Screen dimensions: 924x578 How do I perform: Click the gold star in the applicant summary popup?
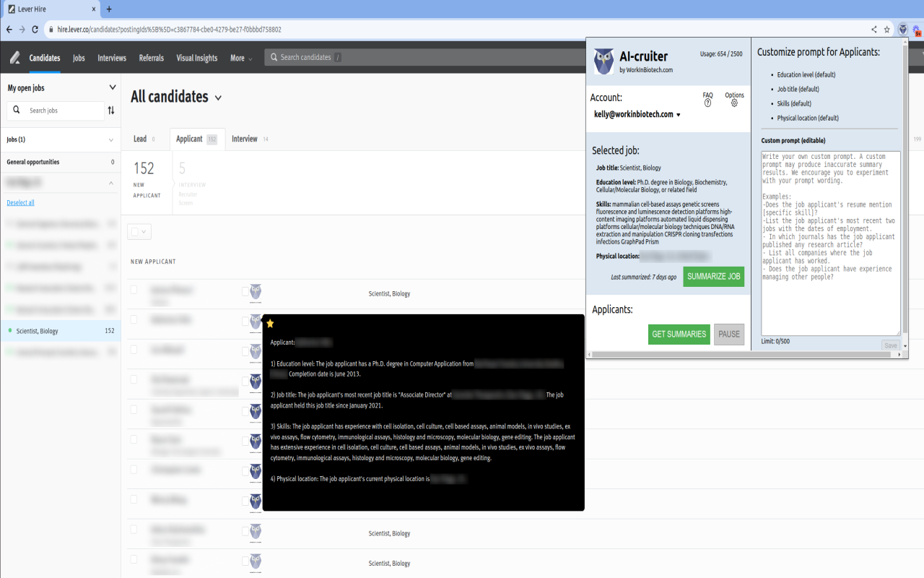pos(270,323)
